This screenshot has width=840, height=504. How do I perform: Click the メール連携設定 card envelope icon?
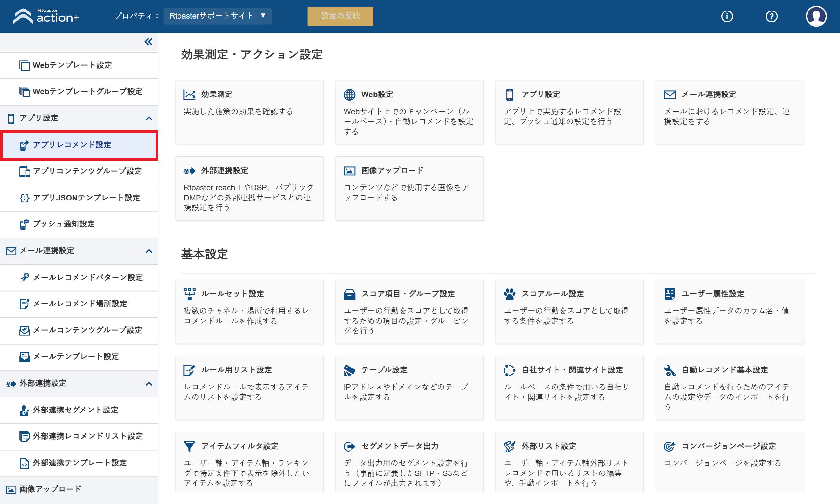670,95
